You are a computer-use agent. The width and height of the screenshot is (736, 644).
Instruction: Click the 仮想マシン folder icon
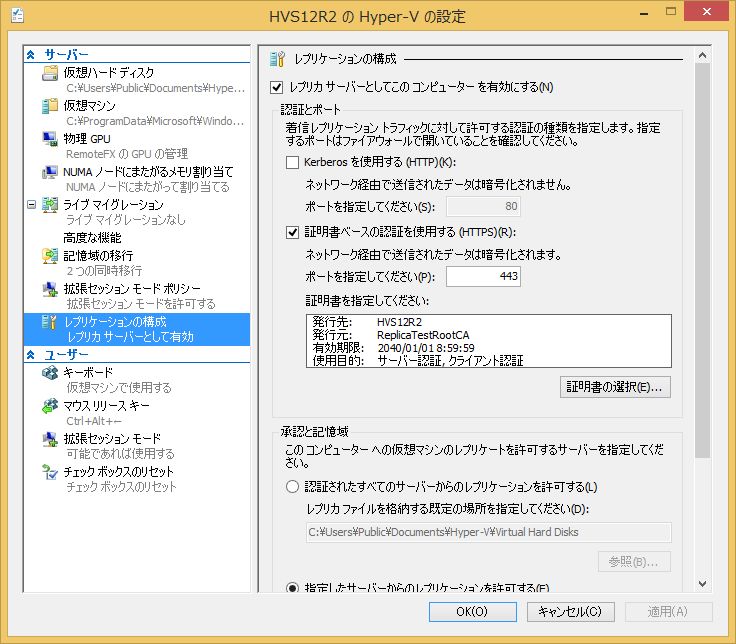point(50,106)
